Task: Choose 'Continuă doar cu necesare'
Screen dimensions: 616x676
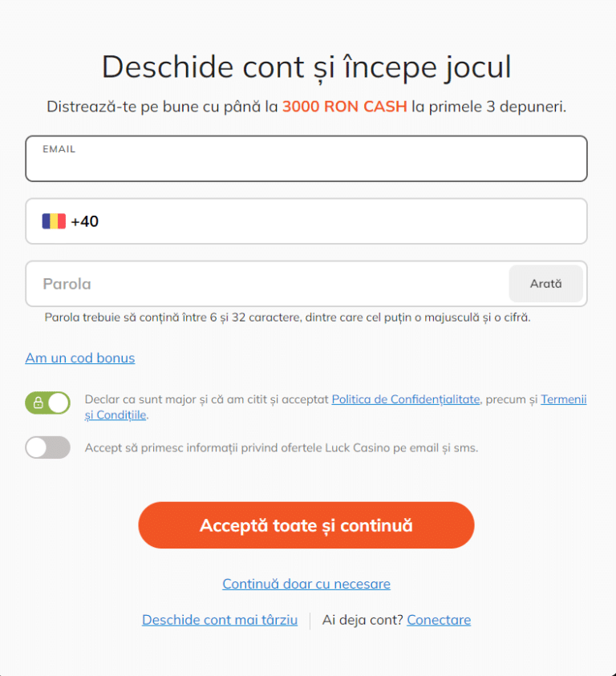Action: (306, 584)
